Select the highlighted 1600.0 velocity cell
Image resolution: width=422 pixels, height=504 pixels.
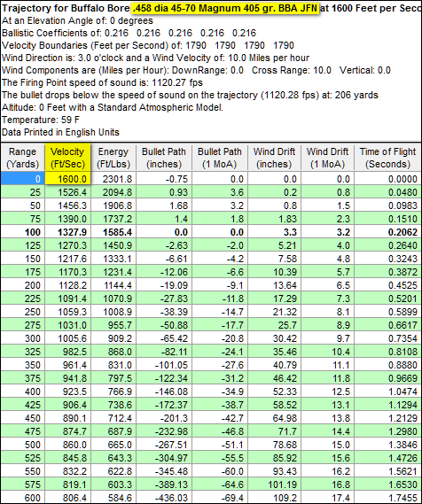(68, 178)
